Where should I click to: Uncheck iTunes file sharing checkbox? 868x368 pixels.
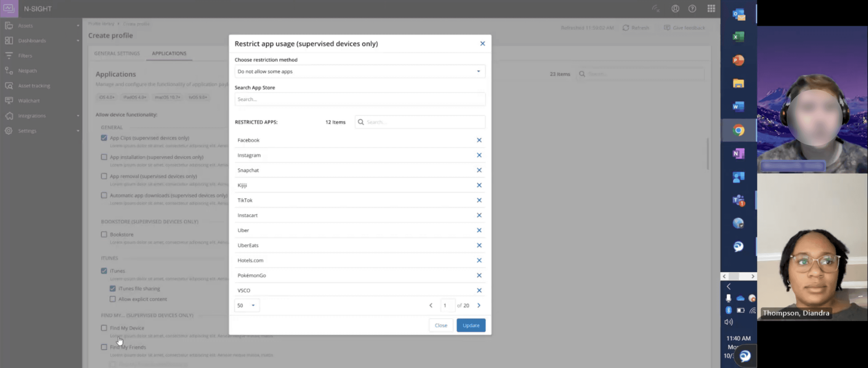click(x=113, y=289)
